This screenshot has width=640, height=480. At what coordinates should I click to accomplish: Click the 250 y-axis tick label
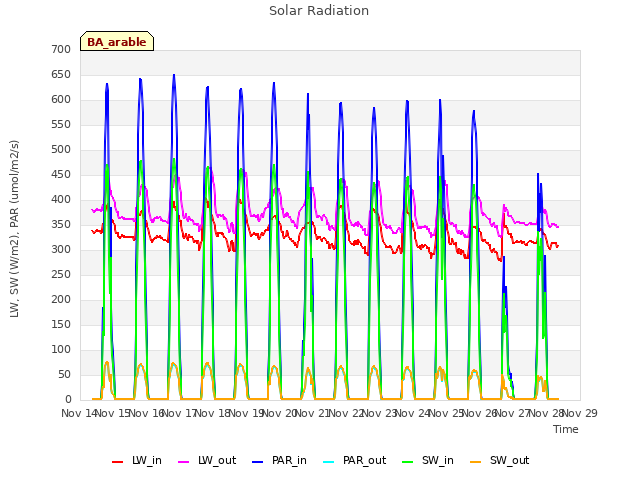(61, 275)
